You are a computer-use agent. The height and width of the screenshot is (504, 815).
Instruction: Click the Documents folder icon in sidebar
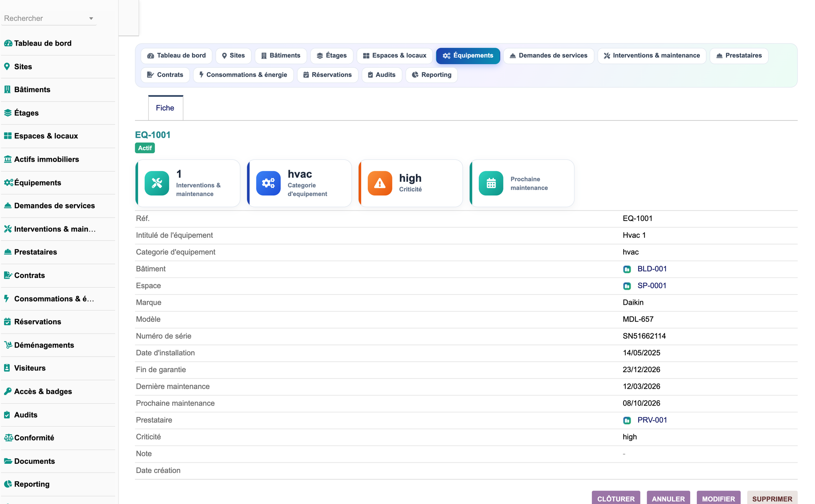pyautogui.click(x=8, y=461)
